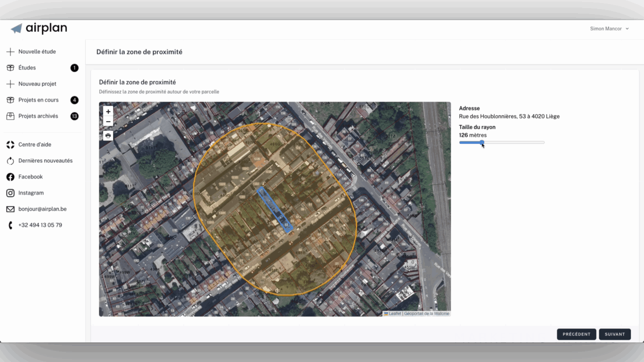Open Dernières nouveautés
The width and height of the screenshot is (644, 362).
tap(45, 161)
